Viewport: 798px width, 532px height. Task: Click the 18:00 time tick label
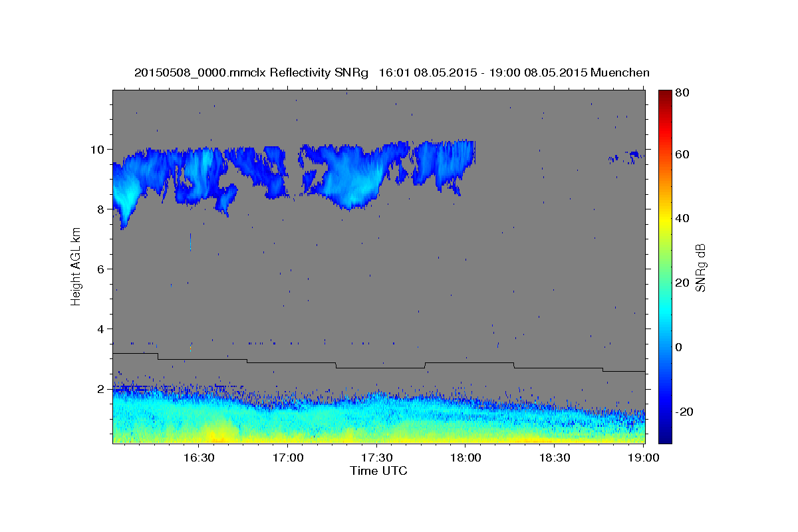point(465,458)
